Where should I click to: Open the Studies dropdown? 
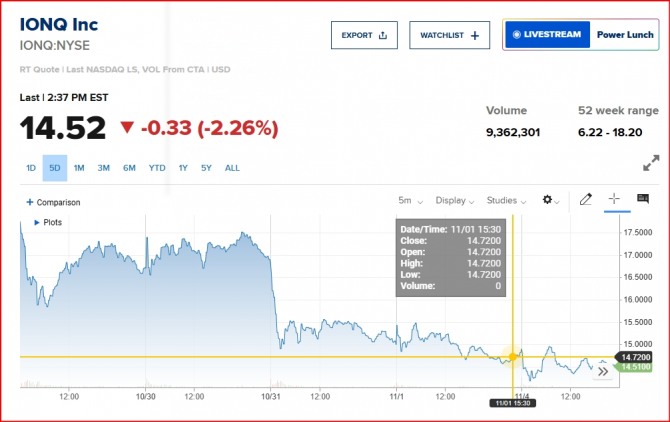tap(506, 201)
